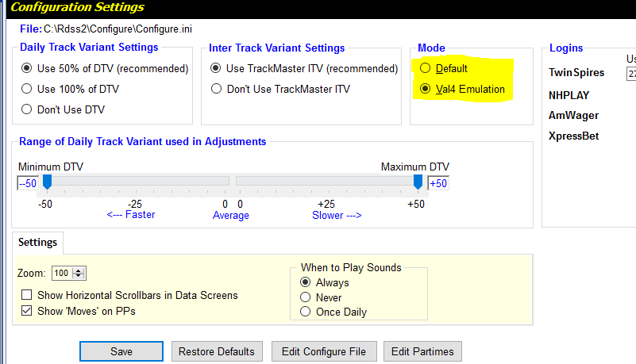This screenshot has height=364, width=636.
Task: Click the Maximum DTV +50 value box
Action: [438, 183]
